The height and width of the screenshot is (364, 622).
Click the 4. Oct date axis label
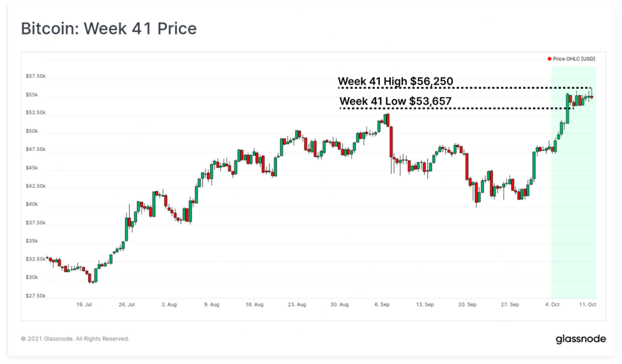click(552, 305)
